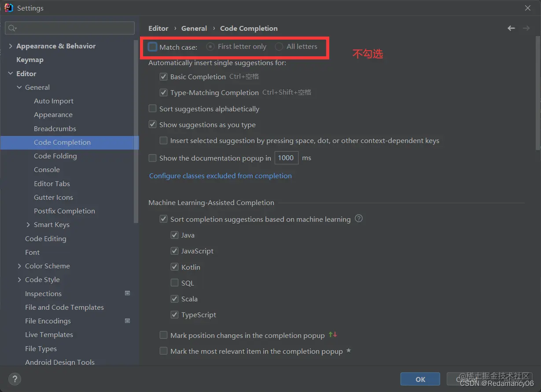541x392 pixels.
Task: Enable Sort suggestions alphabetically
Action: (152, 109)
